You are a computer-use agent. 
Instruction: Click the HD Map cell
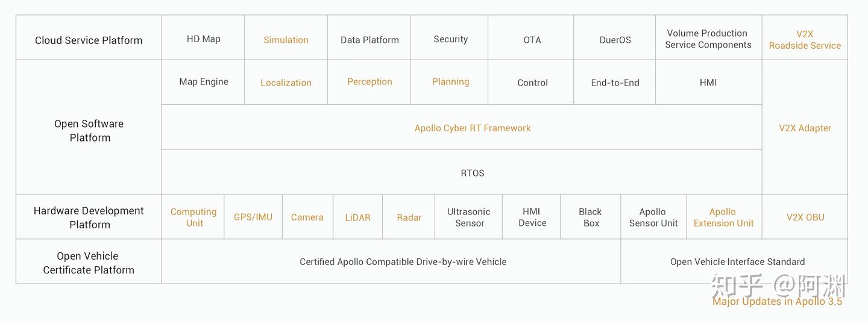click(x=204, y=39)
